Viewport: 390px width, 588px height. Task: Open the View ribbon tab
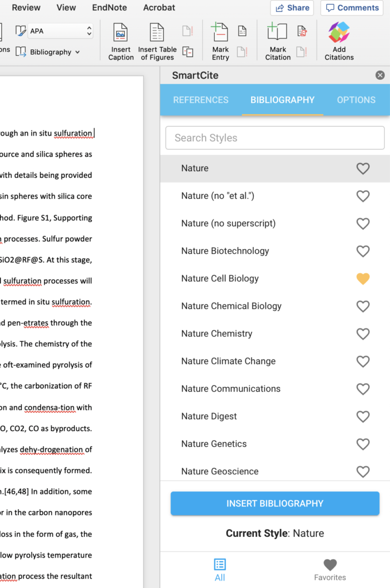(x=66, y=7)
